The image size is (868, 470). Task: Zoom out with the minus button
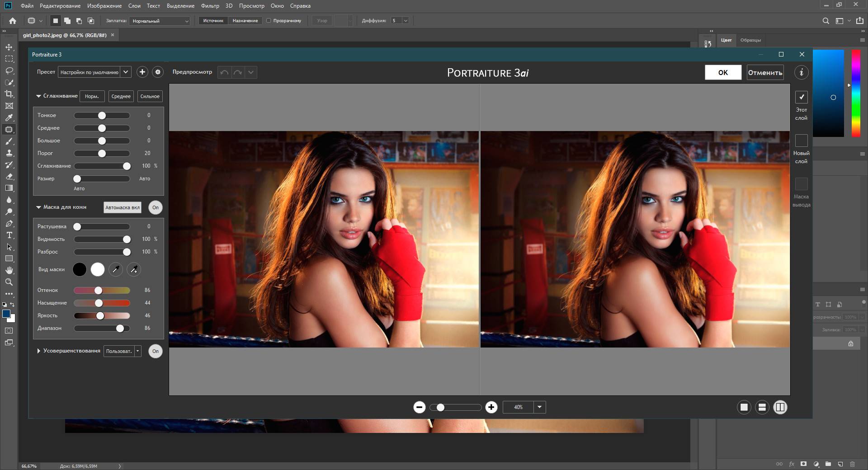point(419,407)
